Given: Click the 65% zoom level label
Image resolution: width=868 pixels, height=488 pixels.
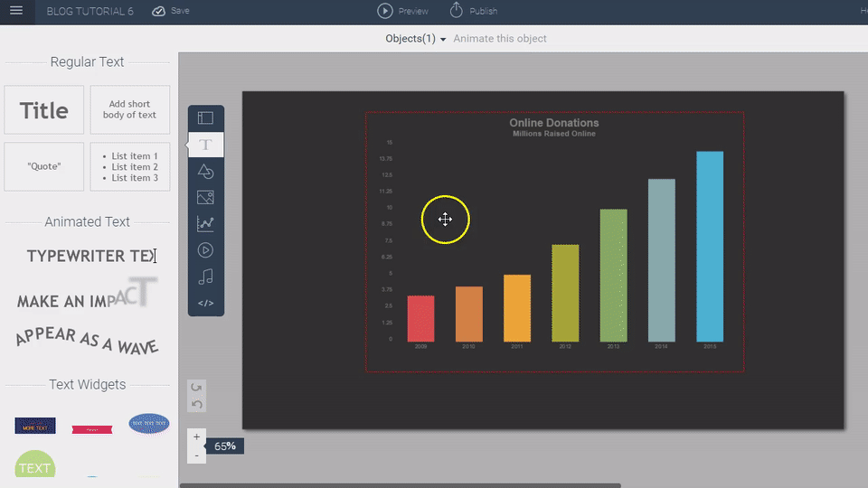Looking at the screenshot, I should tap(225, 446).
